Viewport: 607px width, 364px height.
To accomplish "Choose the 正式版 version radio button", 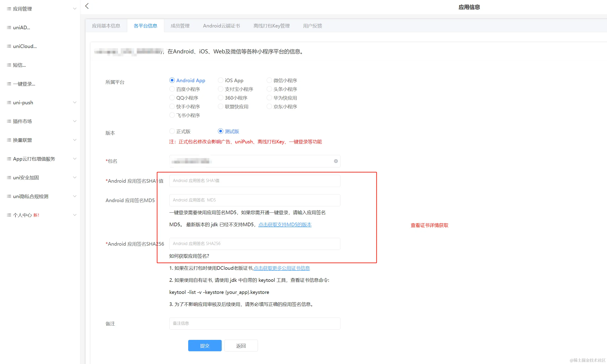I will point(172,131).
